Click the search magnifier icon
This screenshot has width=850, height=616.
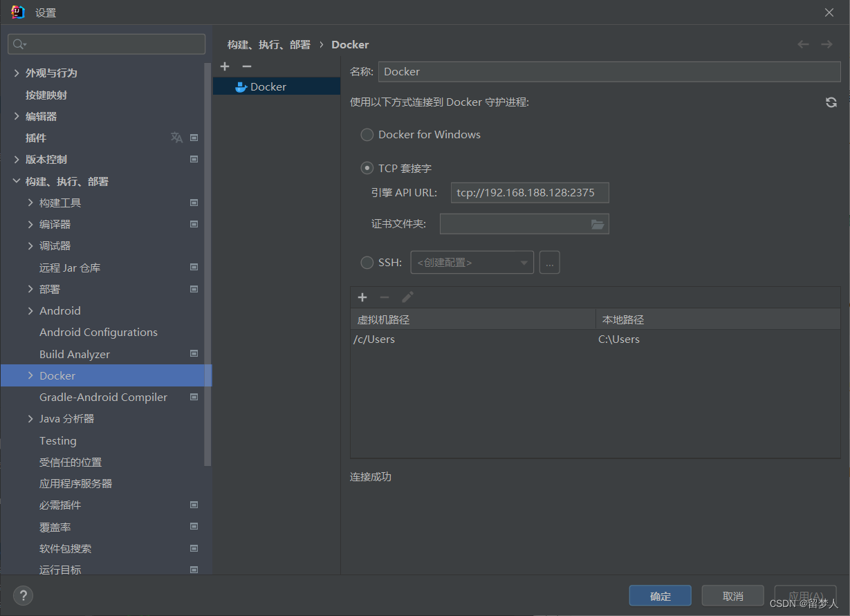point(19,44)
